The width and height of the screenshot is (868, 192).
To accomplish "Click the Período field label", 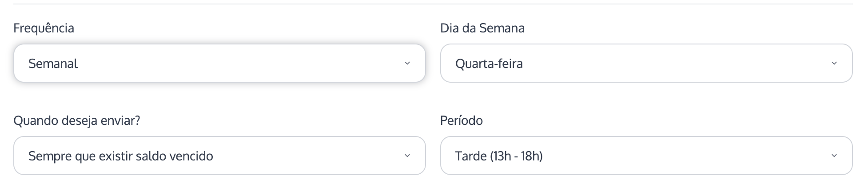I will coord(461,120).
